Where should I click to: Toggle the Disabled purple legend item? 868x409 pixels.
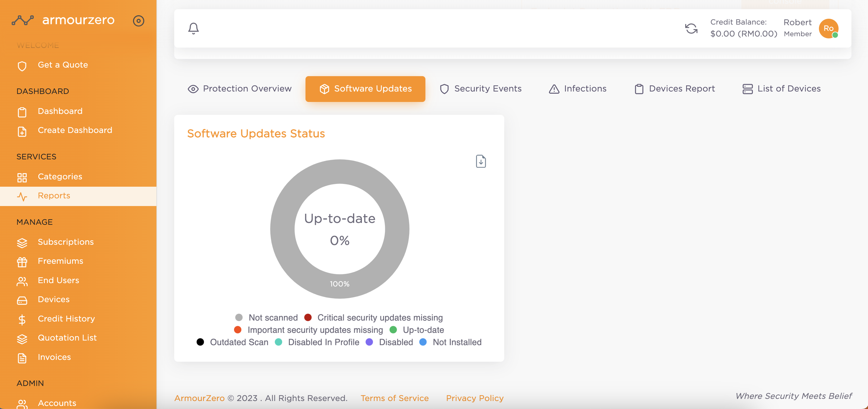(389, 342)
